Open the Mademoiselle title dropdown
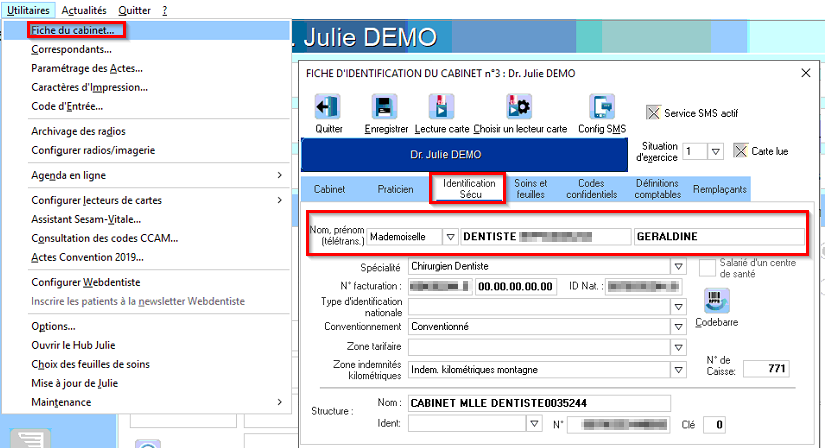The height and width of the screenshot is (448, 825). (x=450, y=237)
